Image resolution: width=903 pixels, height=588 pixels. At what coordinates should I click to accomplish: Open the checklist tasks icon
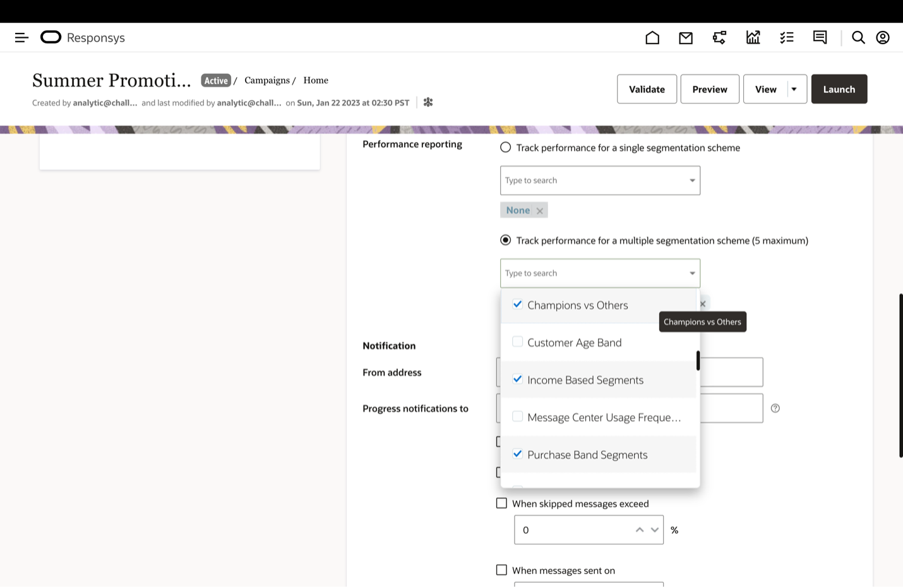(x=786, y=38)
